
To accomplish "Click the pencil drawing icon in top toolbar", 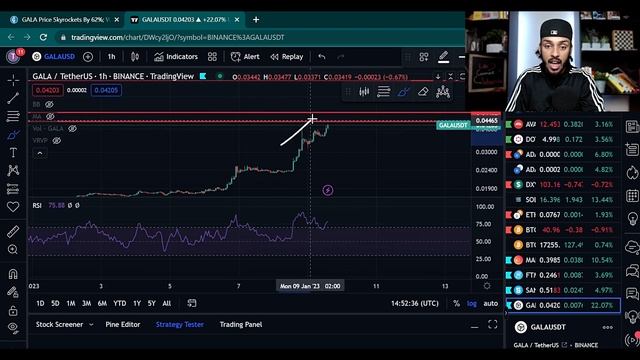I will pyautogui.click(x=444, y=57).
